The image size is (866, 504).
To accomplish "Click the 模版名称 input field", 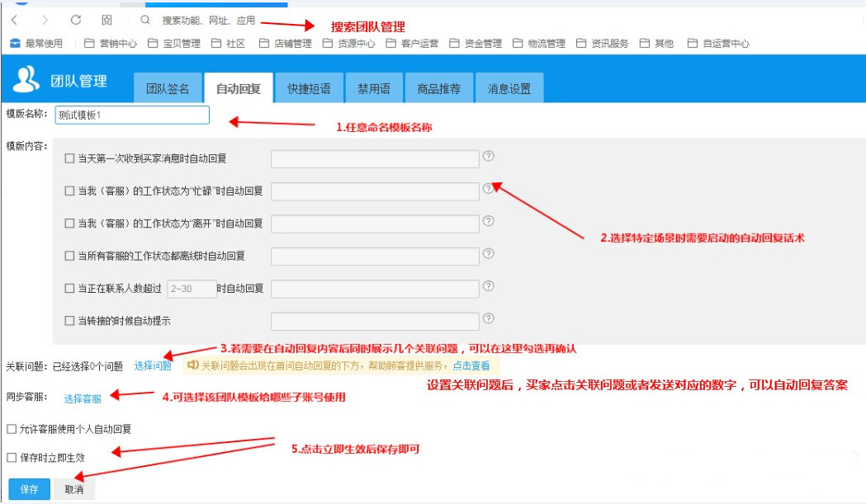I will 134,115.
